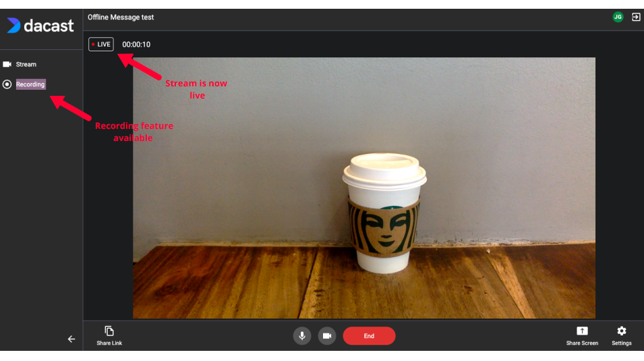The height and width of the screenshot is (361, 644).
Task: Open the JG user avatar
Action: (618, 17)
